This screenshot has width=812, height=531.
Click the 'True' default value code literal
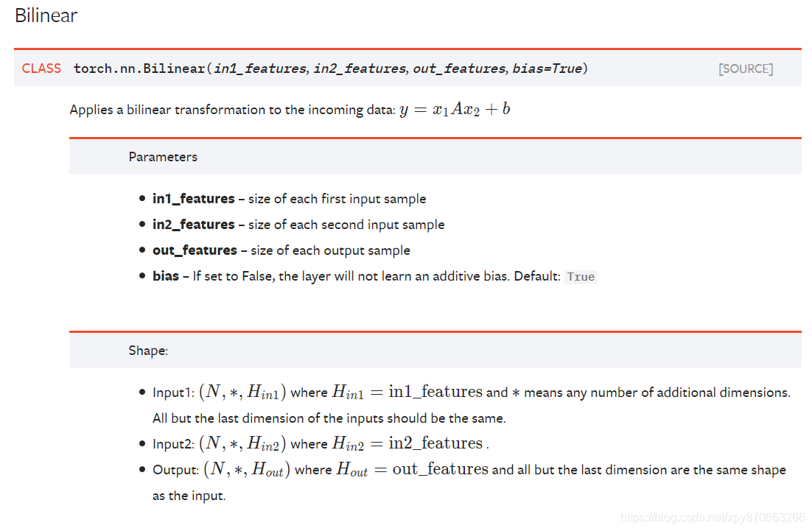(581, 277)
